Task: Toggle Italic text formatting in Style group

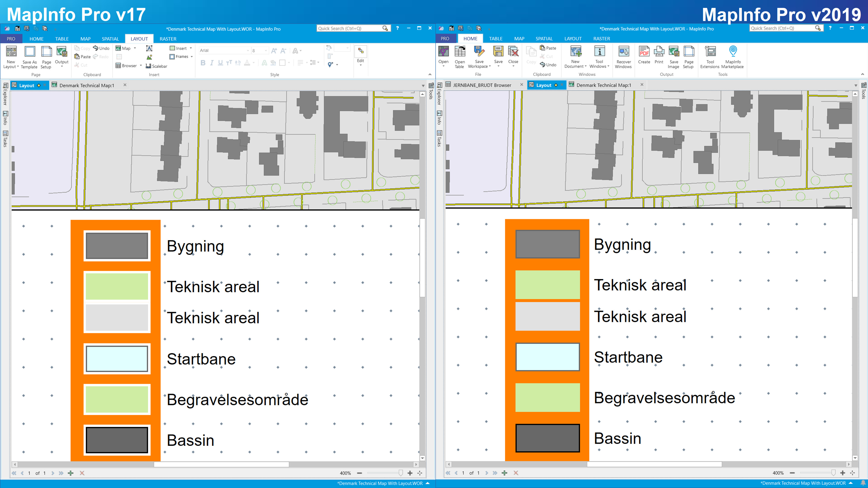Action: 212,63
